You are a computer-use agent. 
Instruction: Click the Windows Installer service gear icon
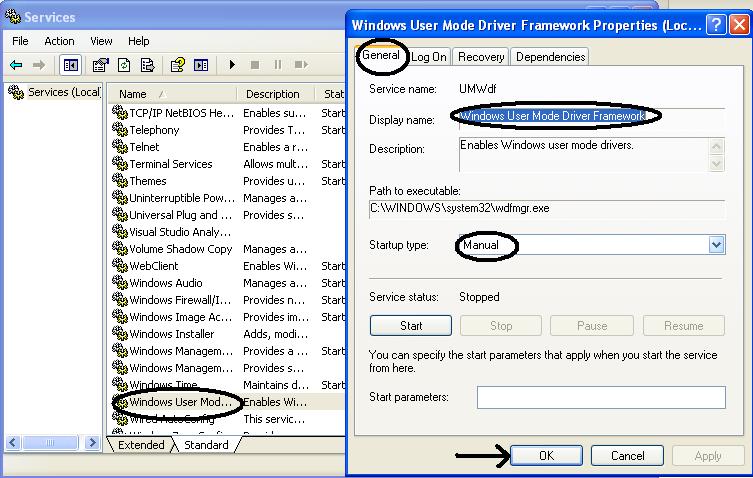pyautogui.click(x=120, y=333)
